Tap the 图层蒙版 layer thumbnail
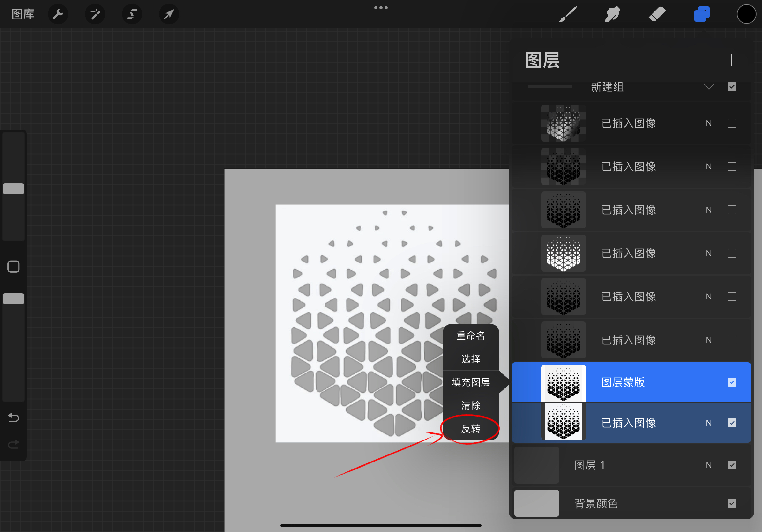 [x=563, y=382]
